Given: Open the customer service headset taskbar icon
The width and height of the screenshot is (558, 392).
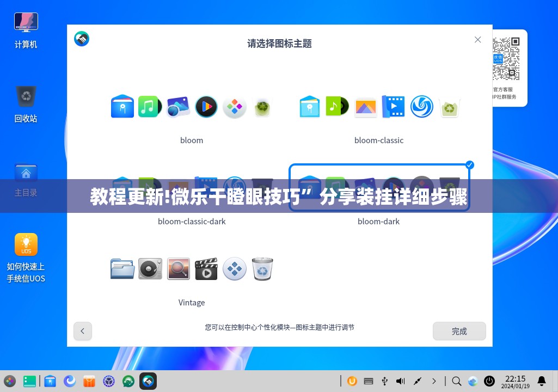Looking at the screenshot, I should point(128,381).
